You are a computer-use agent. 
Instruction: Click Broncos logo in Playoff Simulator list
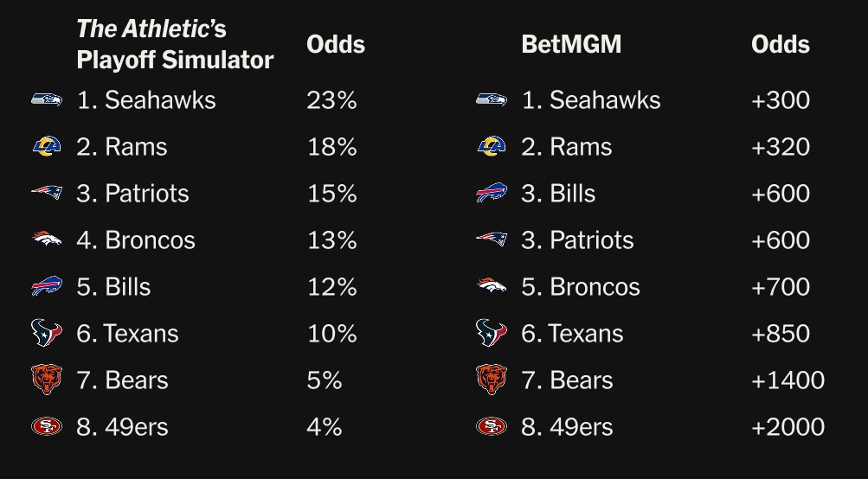[x=47, y=239]
